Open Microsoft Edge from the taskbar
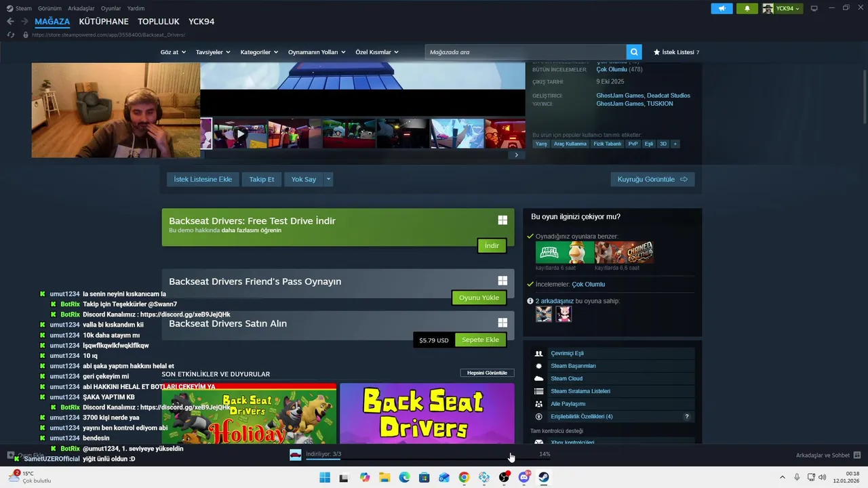Image resolution: width=868 pixels, height=488 pixels. [404, 477]
